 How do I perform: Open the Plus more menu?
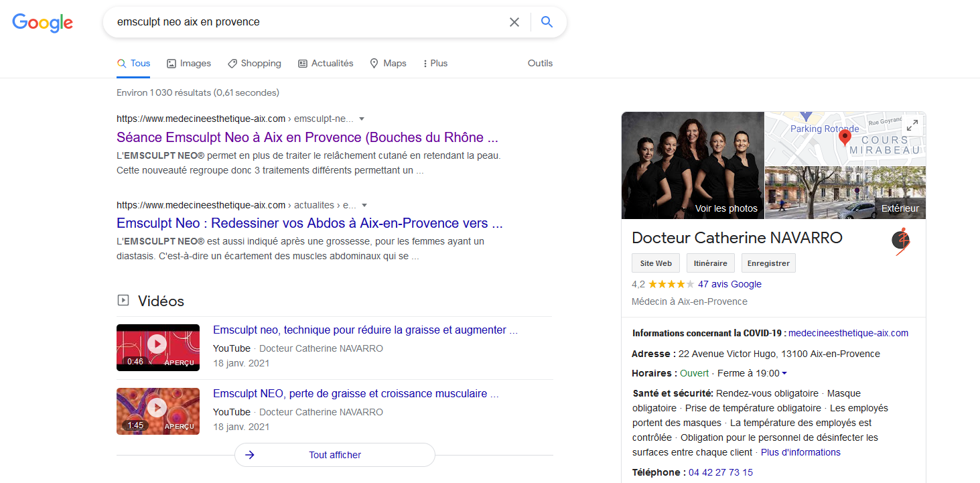pyautogui.click(x=435, y=63)
